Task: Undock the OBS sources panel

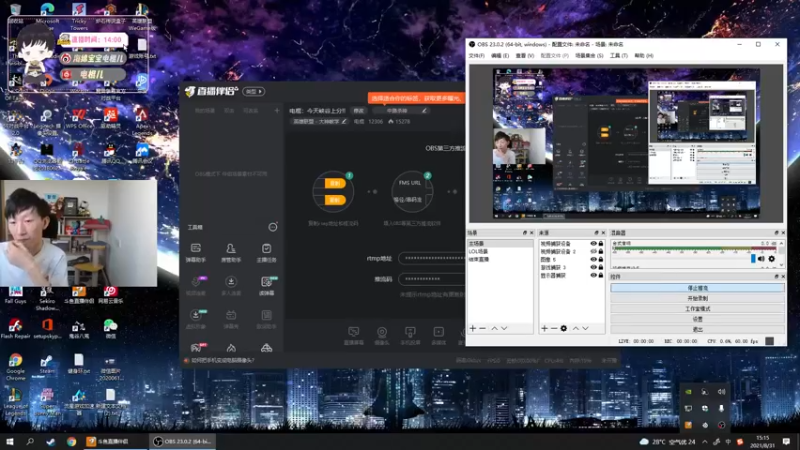Action: tap(596, 233)
